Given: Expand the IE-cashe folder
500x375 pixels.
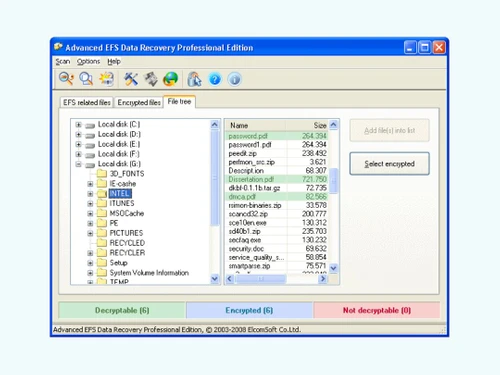Looking at the screenshot, I should click(x=90, y=184).
